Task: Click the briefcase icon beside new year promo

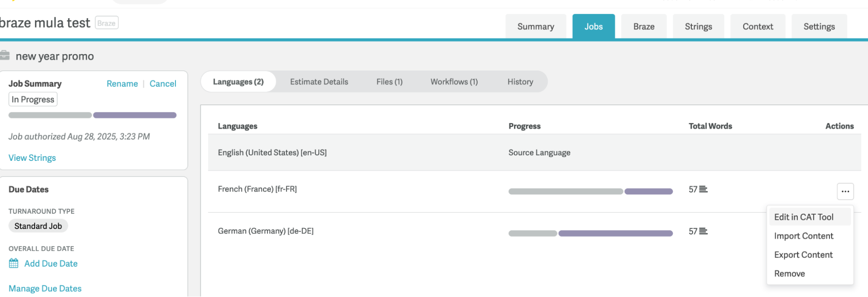Action: [x=5, y=55]
